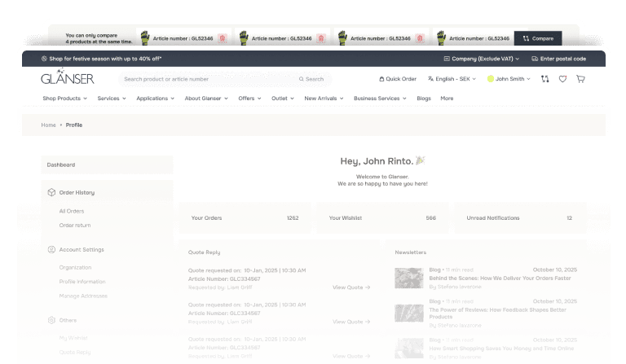Screen dimensions: 626x364
Task: Open Quote Reply in sidebar
Action: click(75, 352)
